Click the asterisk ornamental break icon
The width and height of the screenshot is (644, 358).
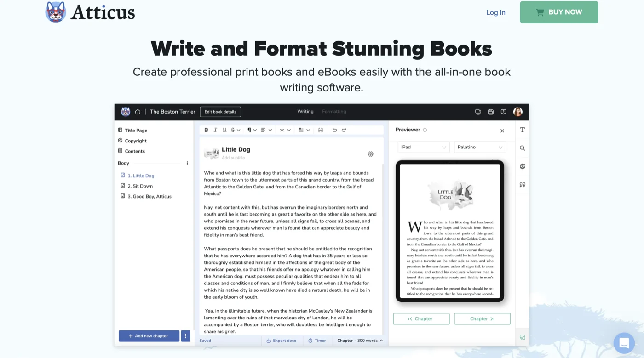pos(282,130)
